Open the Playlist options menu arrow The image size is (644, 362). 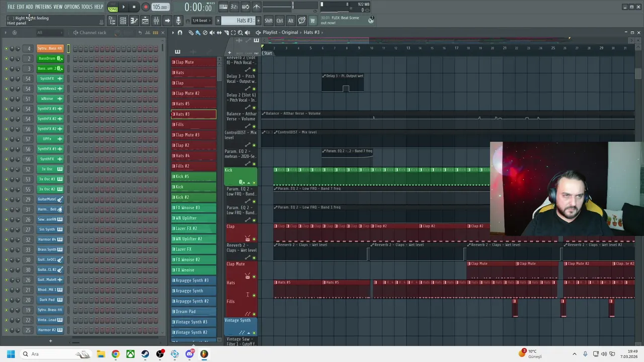(x=173, y=33)
